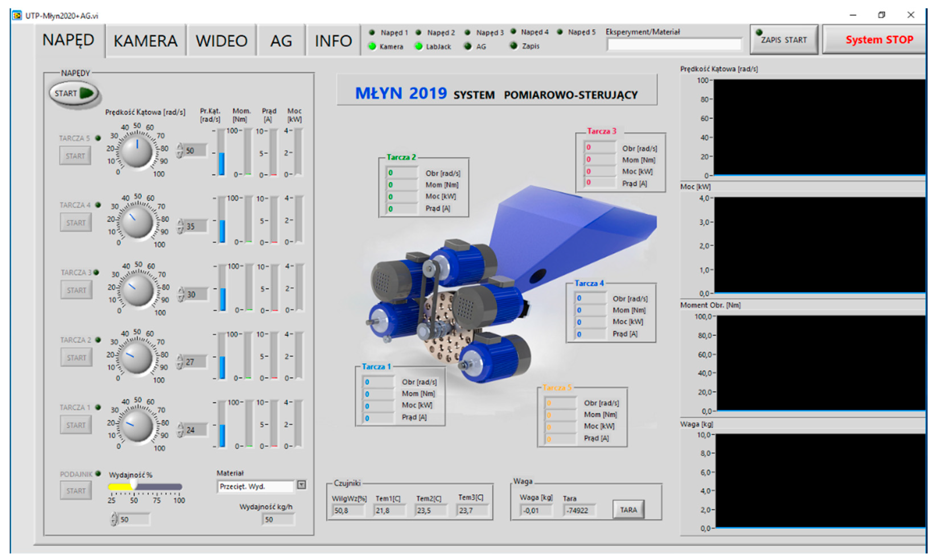This screenshot has height=560, width=935.
Task: Switch to the KAMERA tab
Action: pyautogui.click(x=145, y=41)
